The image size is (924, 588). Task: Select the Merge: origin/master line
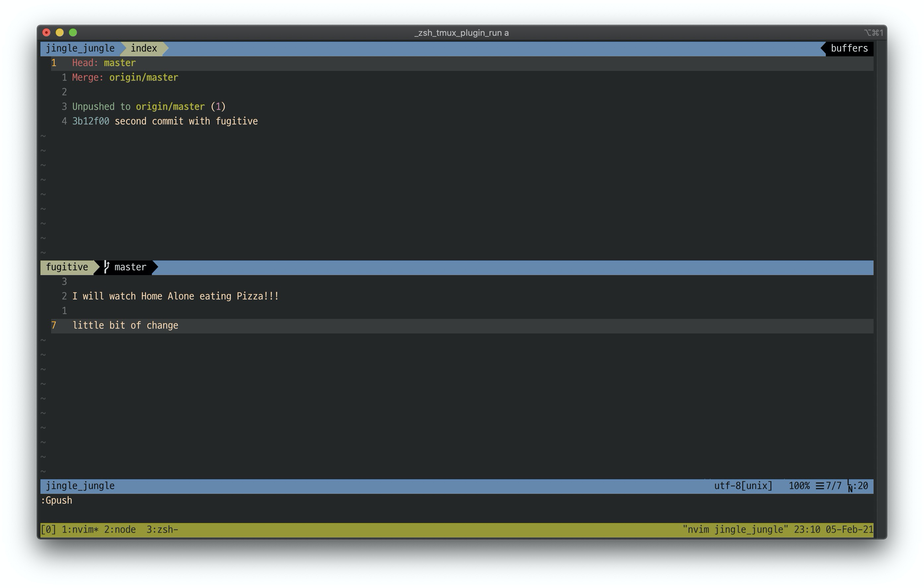(125, 78)
